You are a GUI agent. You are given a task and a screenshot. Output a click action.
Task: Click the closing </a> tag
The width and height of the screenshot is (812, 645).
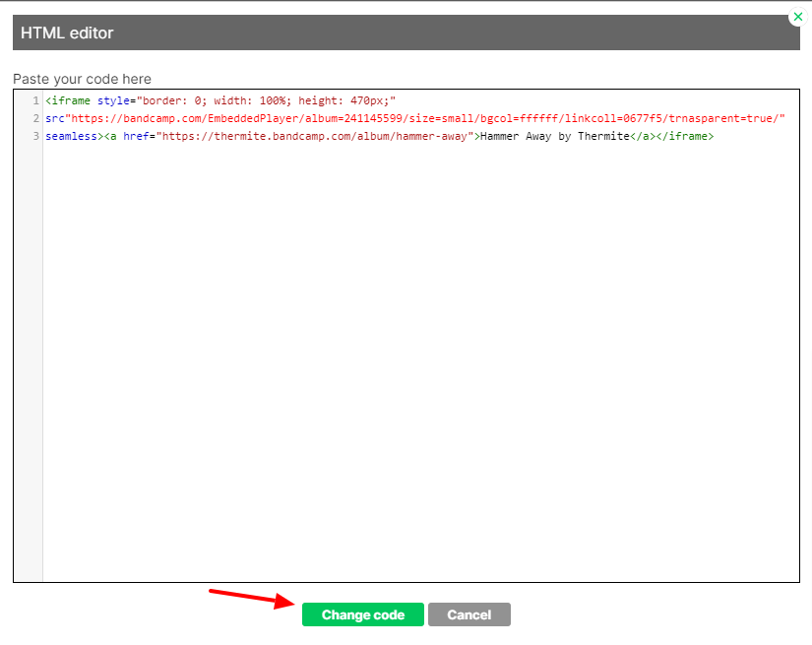click(x=642, y=136)
